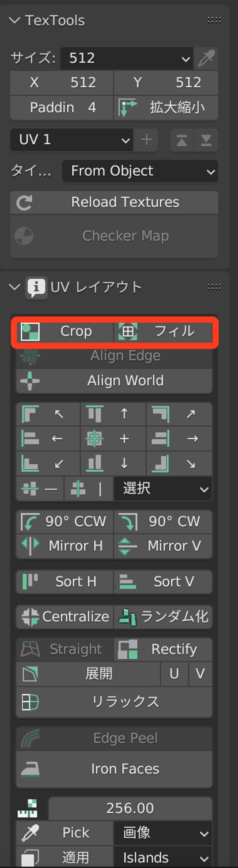
Task: Align selection to top-left corner
Action: (x=48, y=414)
